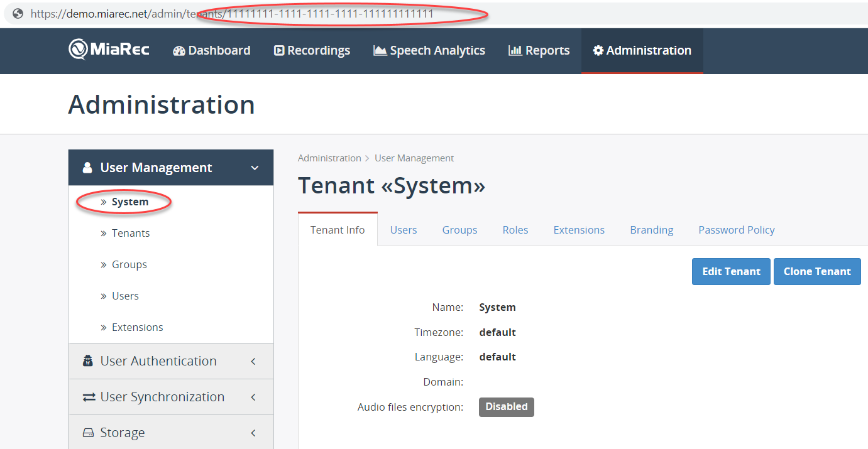This screenshot has width=868, height=449.
Task: Switch to the Branding tab
Action: 652,230
